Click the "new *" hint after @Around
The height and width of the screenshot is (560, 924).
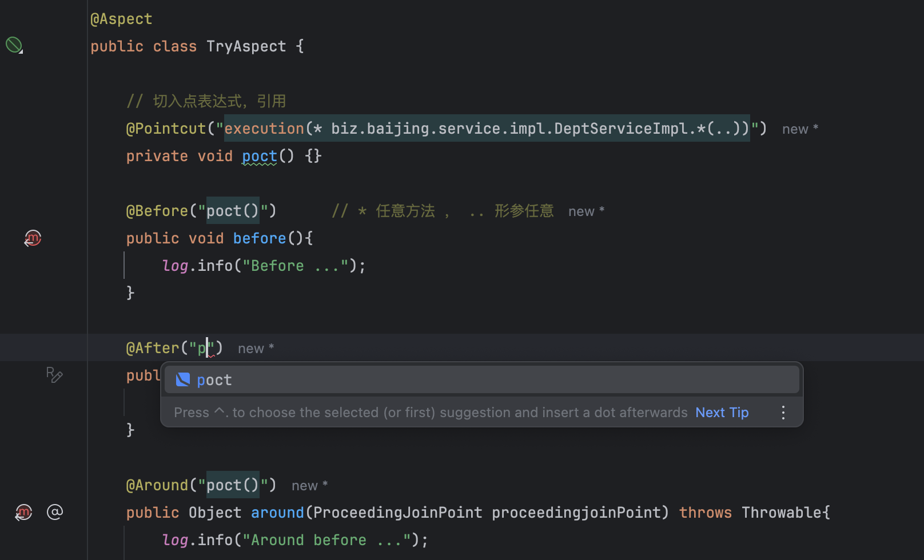pyautogui.click(x=309, y=486)
